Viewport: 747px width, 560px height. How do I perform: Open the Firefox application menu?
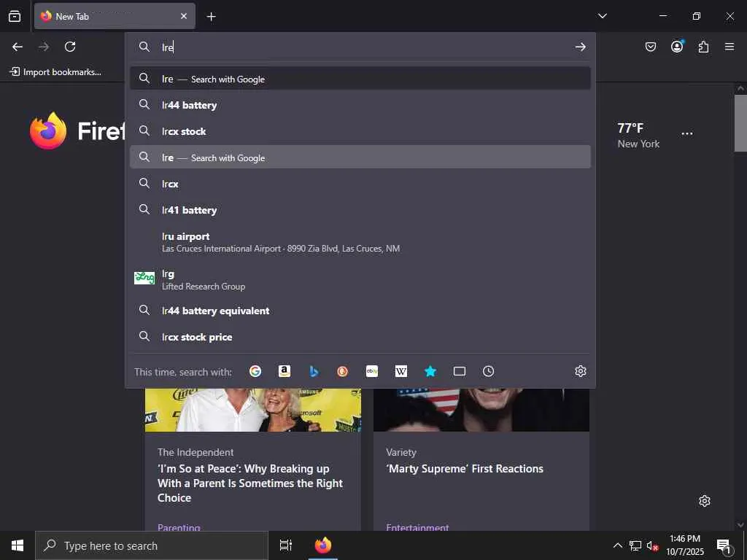click(x=729, y=47)
